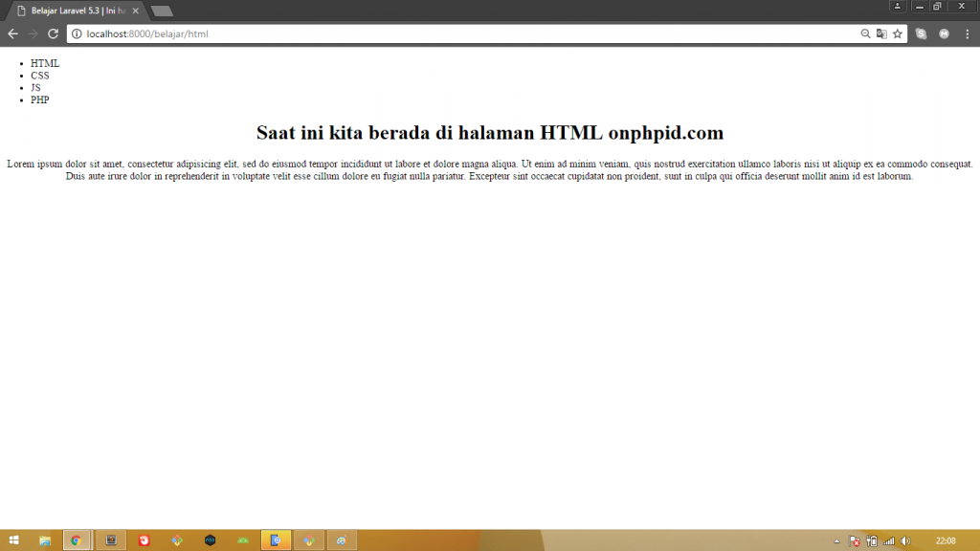
Task: Open File Explorer from the taskbar
Action: tap(45, 540)
